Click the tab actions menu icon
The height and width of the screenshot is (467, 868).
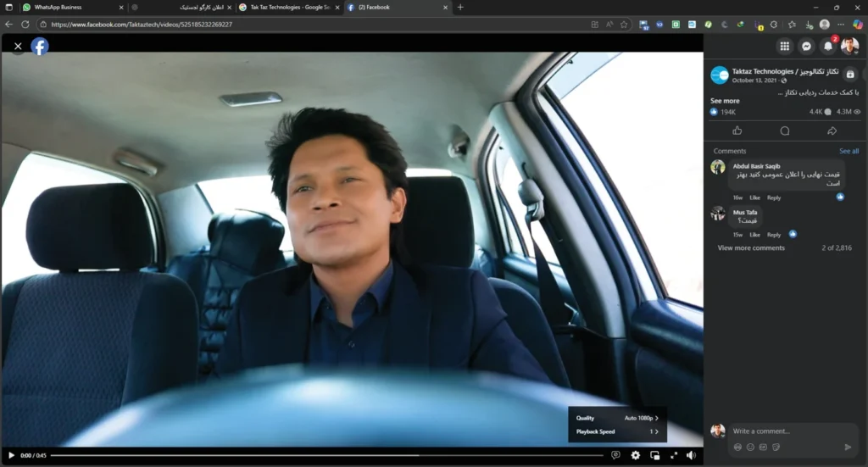(x=8, y=7)
